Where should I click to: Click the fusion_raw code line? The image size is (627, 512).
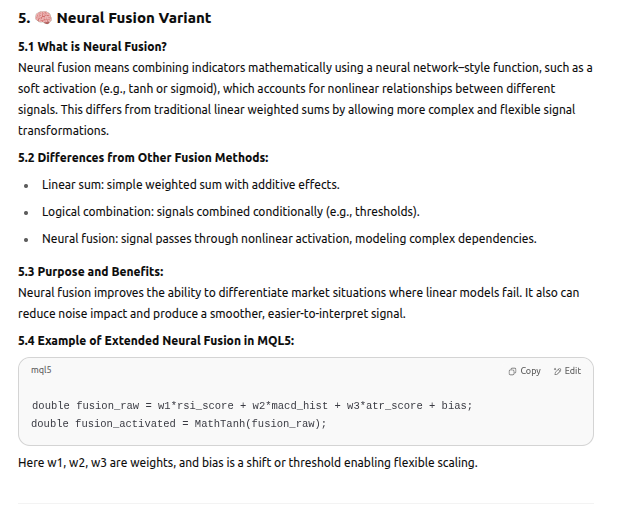pos(251,405)
